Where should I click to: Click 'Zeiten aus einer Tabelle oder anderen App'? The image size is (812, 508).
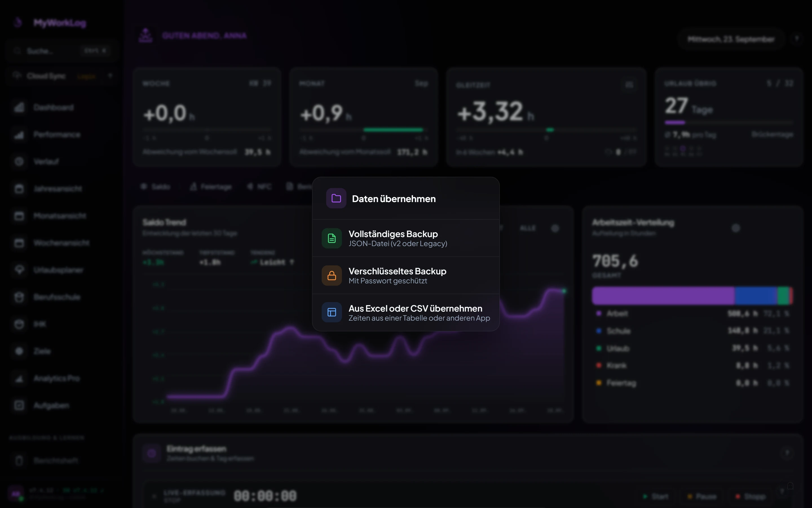(419, 318)
